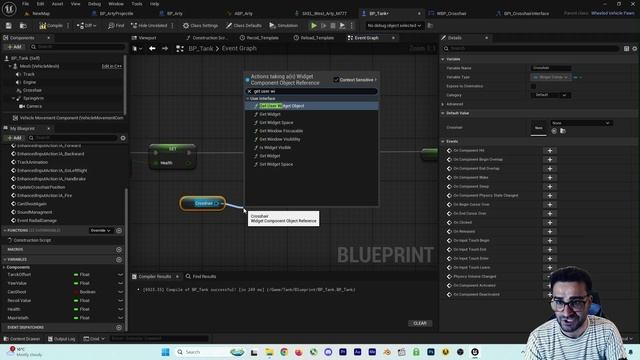
Task: Open My Blueprint settings gear
Action: [x=123, y=138]
